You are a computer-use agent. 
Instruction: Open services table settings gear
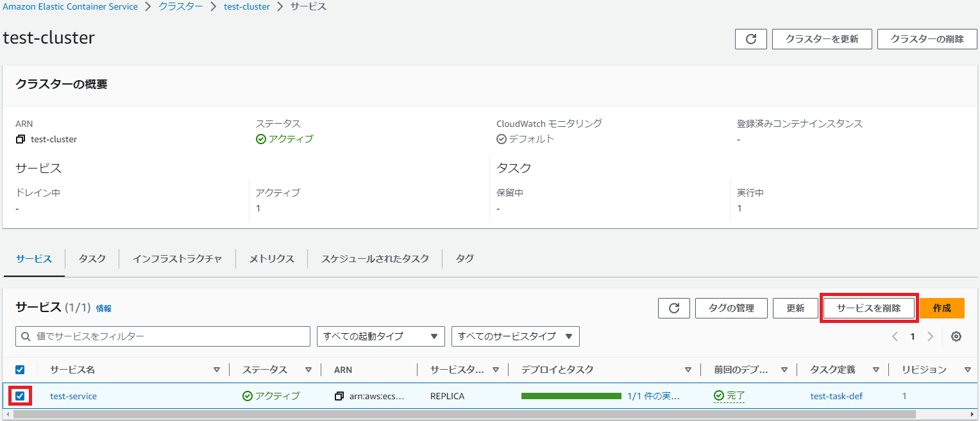(956, 336)
